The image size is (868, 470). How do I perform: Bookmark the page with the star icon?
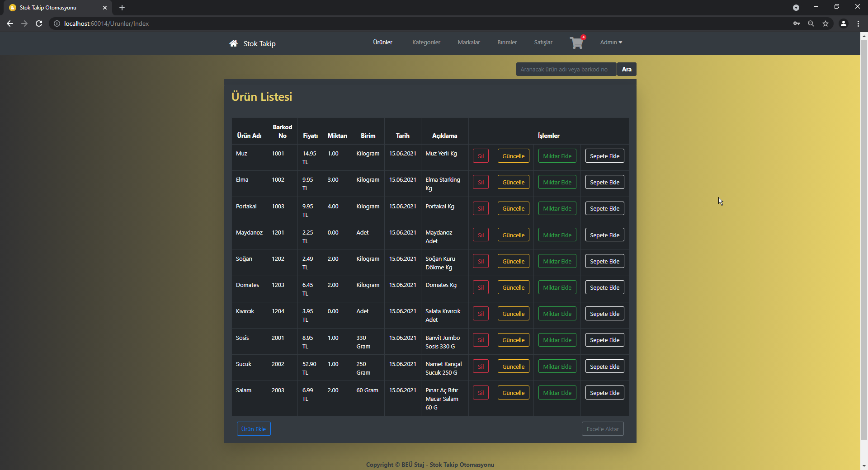(x=826, y=23)
